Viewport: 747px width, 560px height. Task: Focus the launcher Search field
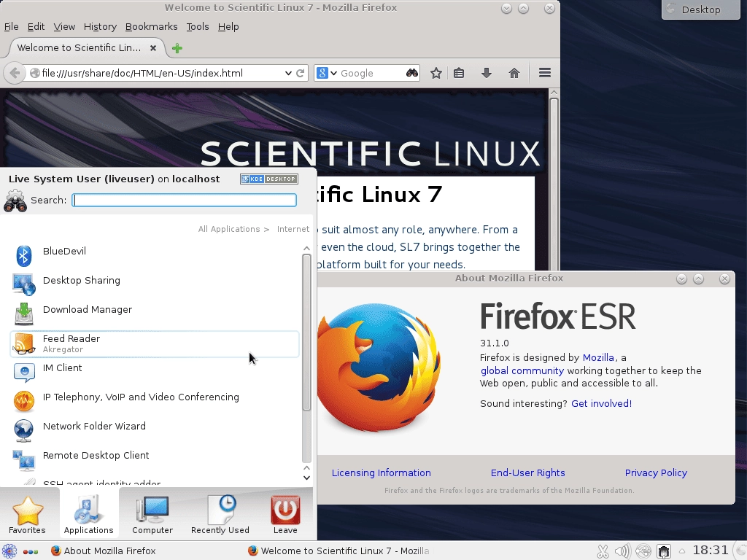185,200
